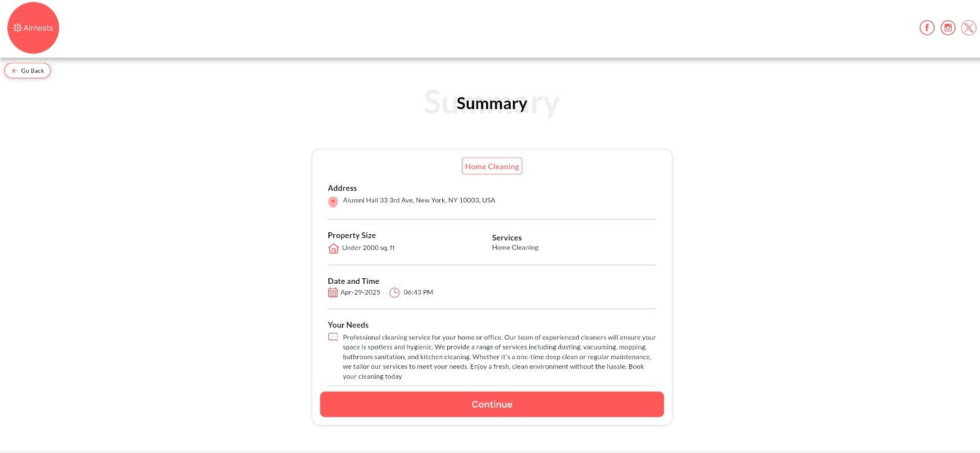Click Home Cleaning under Services
980x453 pixels.
pyautogui.click(x=515, y=248)
